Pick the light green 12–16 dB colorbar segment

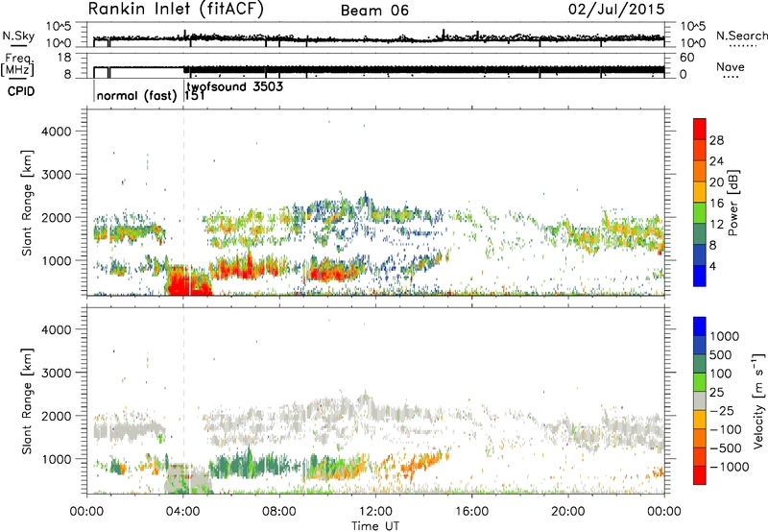coord(700,213)
